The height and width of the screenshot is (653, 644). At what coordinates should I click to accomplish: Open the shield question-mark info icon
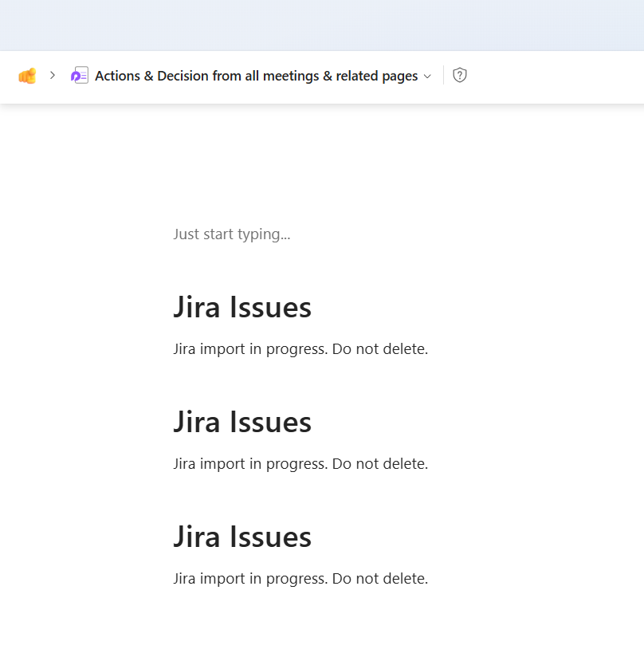pyautogui.click(x=460, y=76)
